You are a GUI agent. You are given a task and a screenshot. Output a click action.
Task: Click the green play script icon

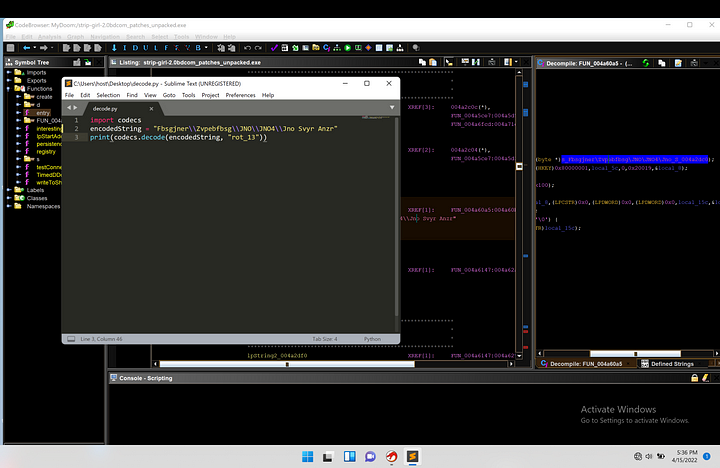(x=348, y=48)
